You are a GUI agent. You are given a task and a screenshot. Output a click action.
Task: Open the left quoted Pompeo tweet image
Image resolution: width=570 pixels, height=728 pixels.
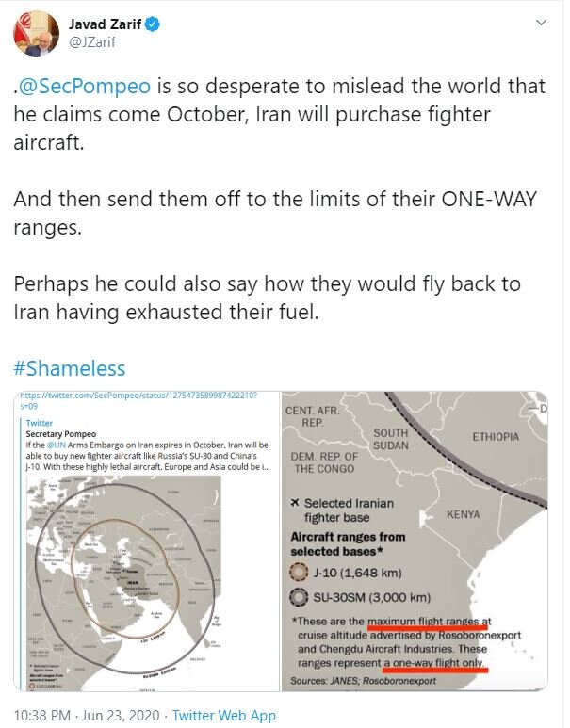click(x=147, y=542)
